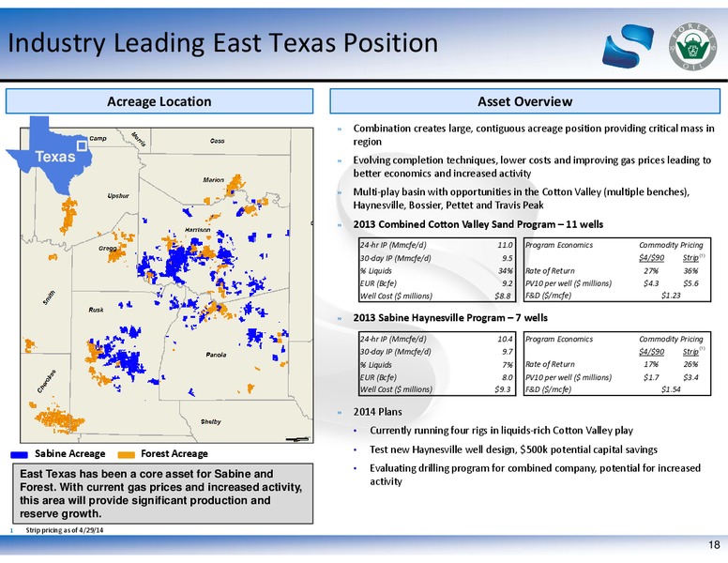
Task: Click 'Evaluating drilling program for combined company' bullet
Action: pyautogui.click(x=535, y=474)
